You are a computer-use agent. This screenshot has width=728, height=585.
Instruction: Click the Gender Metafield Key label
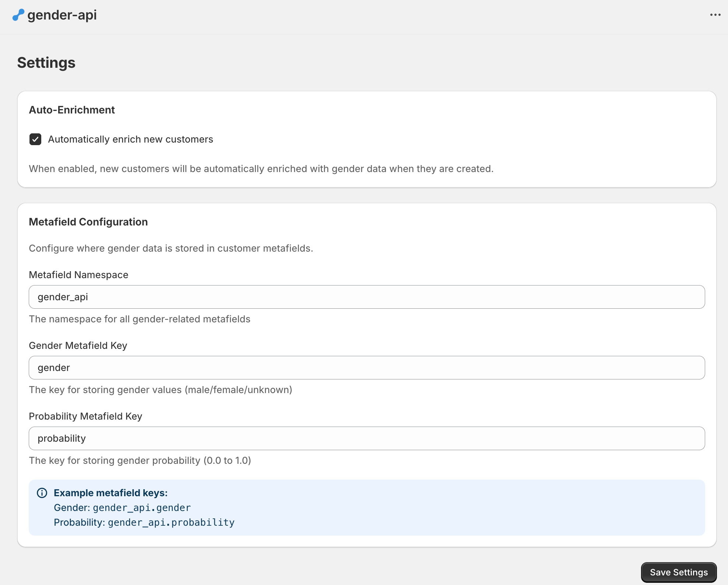click(x=78, y=346)
